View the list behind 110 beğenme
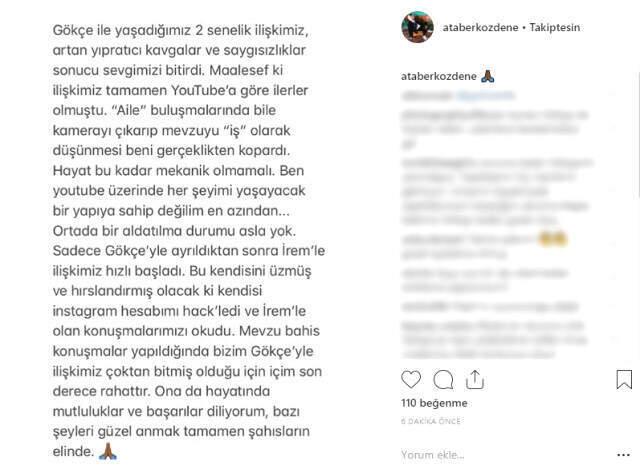Viewport: 640px width, 469px height. (434, 403)
